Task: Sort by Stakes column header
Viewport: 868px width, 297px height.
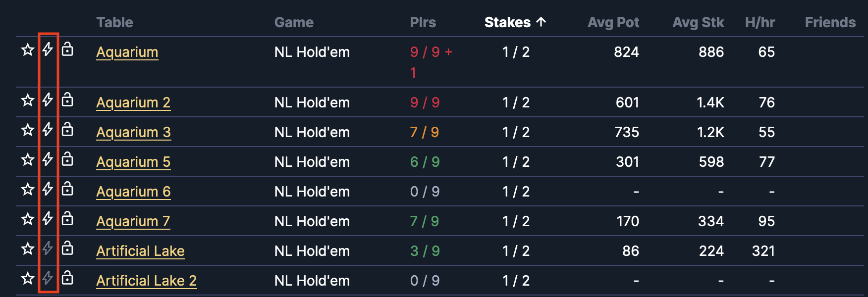Action: coord(515,22)
